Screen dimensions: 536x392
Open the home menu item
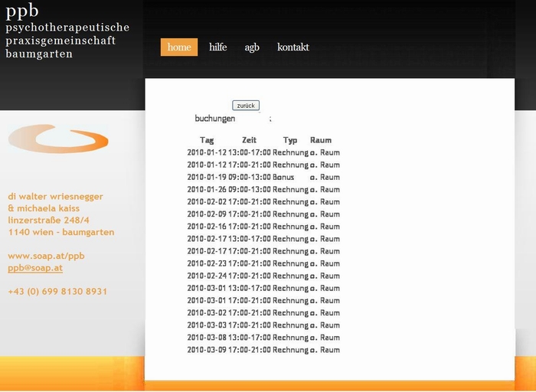coord(179,47)
